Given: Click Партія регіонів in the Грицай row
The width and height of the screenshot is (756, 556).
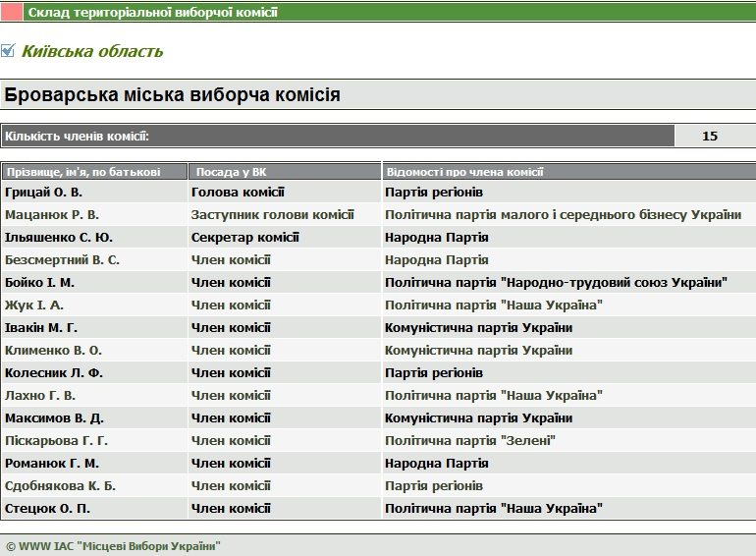Looking at the screenshot, I should point(433,193).
